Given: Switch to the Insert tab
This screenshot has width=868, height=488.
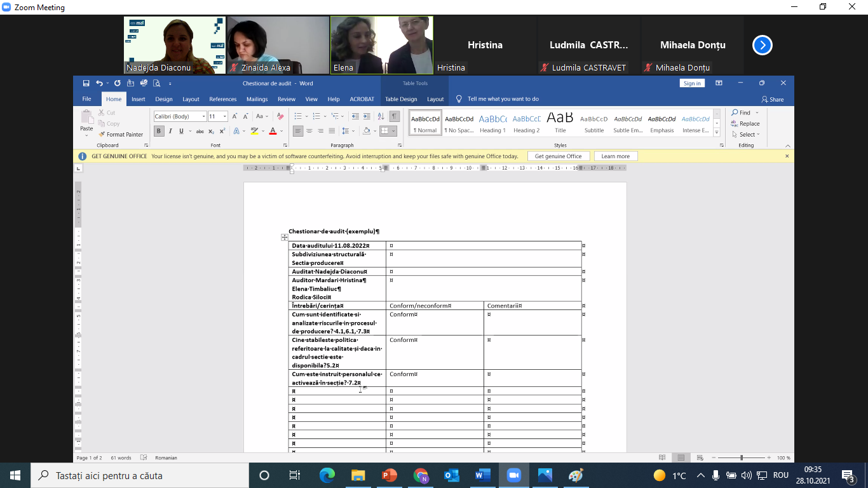Looking at the screenshot, I should coord(139,99).
